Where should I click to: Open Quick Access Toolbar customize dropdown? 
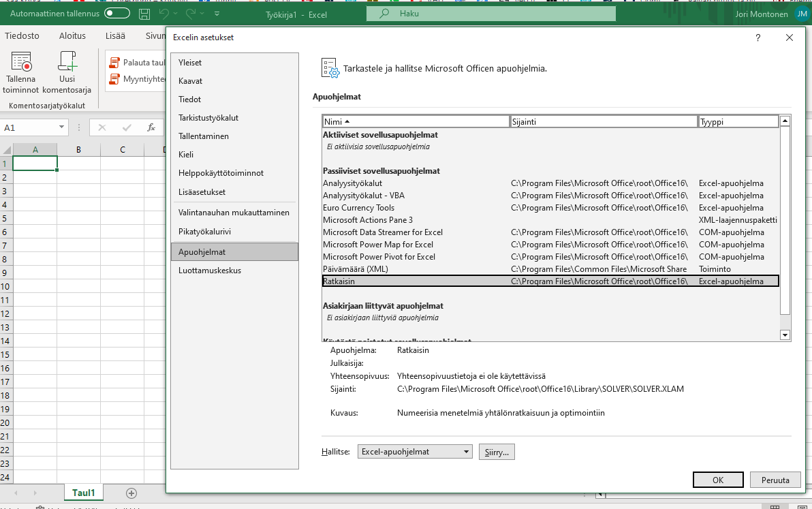[x=217, y=14]
